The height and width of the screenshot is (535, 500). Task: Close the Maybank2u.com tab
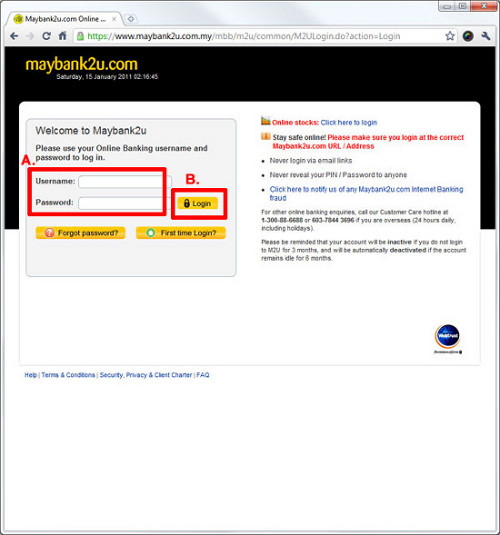point(114,19)
